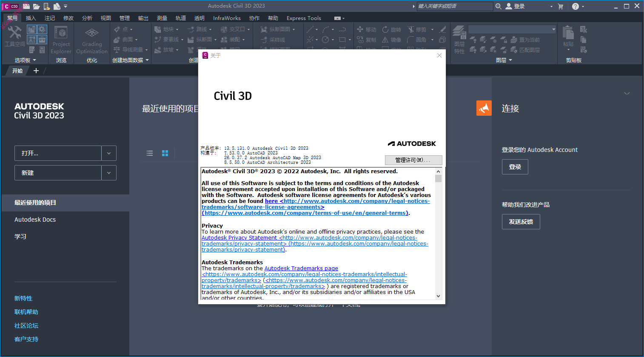Click the Assembly (装配) icon
644x357 pixels.
pos(224,40)
